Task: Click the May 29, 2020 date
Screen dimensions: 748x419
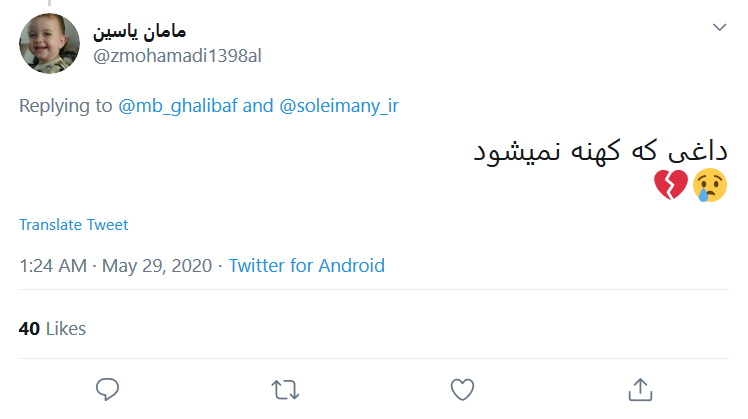Action: click(x=156, y=266)
